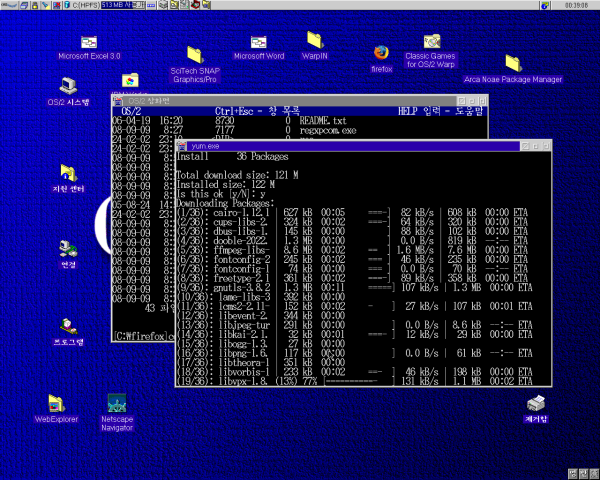600x480 pixels.
Task: Click the libvpx 77% download progress bar
Action: tap(359, 381)
